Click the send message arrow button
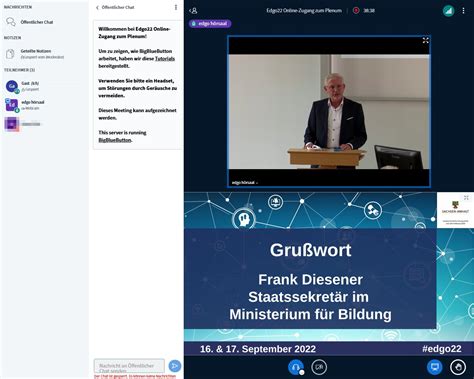The image size is (474, 379). pos(175,366)
